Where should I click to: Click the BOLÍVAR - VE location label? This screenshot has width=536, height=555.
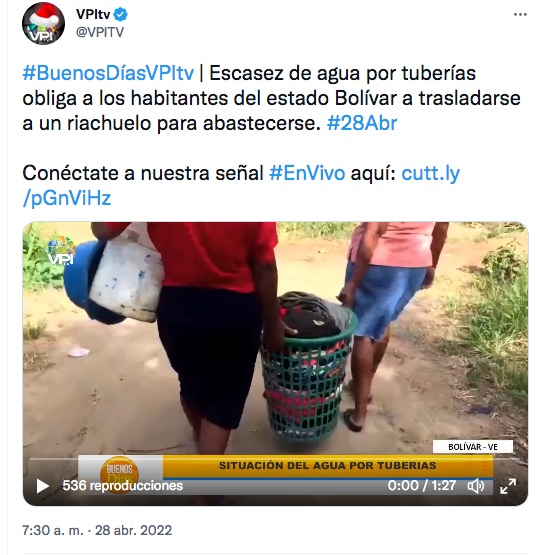[473, 447]
